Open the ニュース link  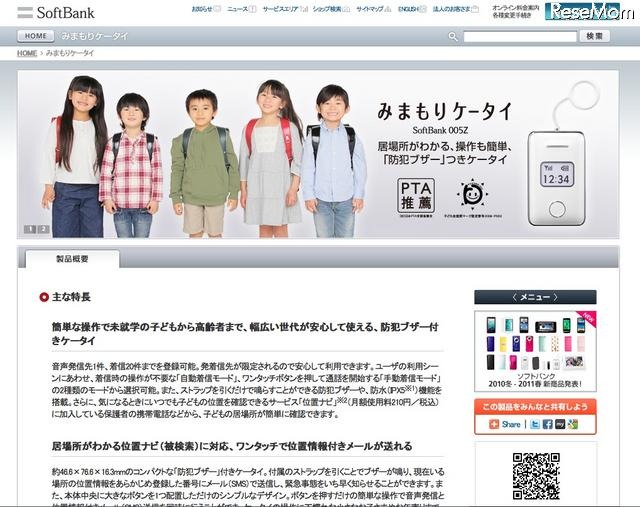[x=242, y=9]
